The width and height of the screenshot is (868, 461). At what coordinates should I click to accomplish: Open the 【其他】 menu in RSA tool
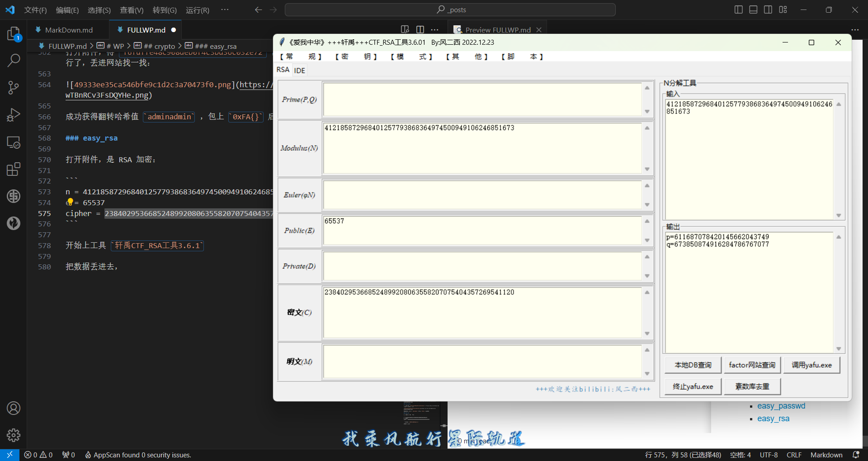[x=467, y=56]
